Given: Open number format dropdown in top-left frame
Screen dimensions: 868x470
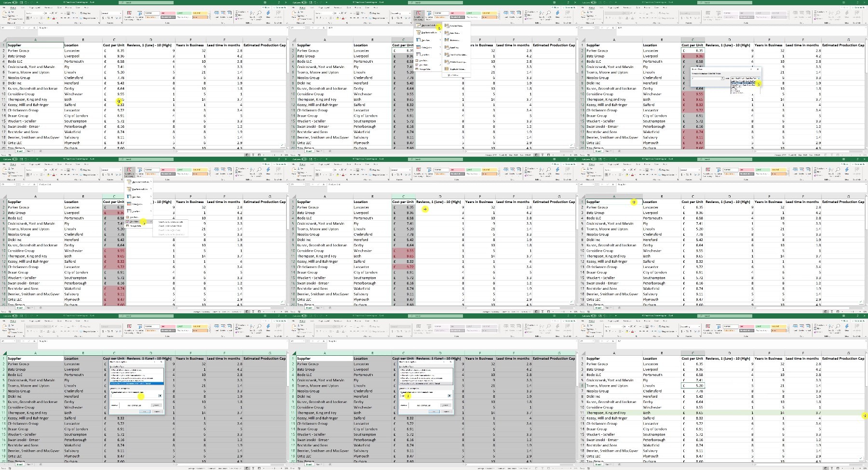Looking at the screenshot, I should coord(121,13).
